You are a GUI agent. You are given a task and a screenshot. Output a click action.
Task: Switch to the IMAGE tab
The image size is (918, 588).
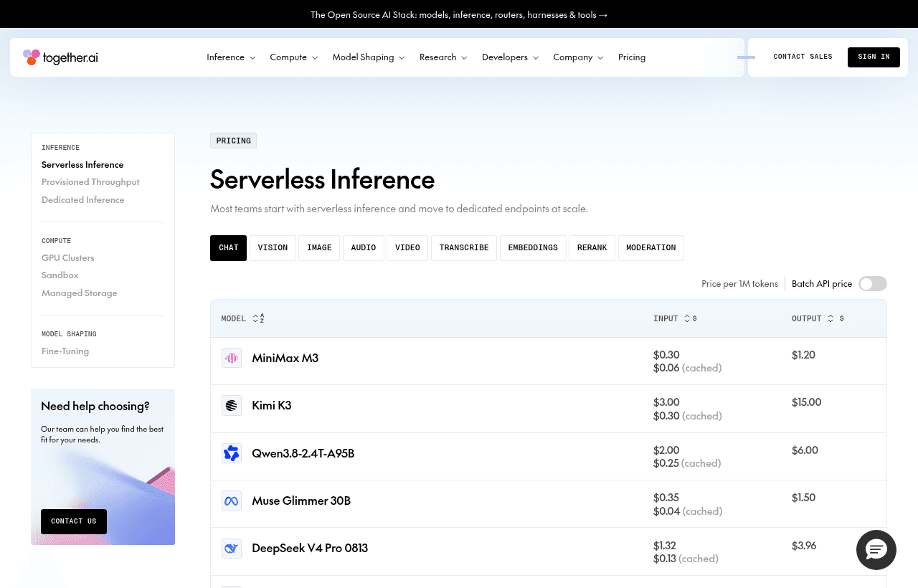[319, 248]
